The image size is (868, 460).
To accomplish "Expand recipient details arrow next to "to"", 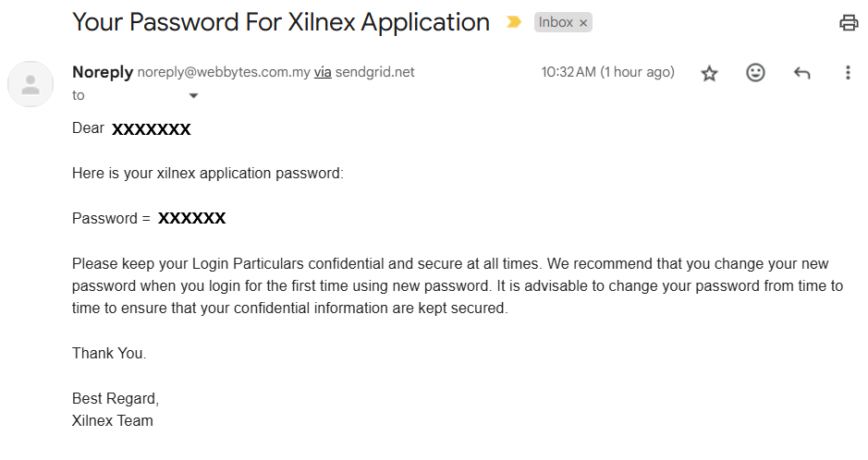I will [193, 96].
